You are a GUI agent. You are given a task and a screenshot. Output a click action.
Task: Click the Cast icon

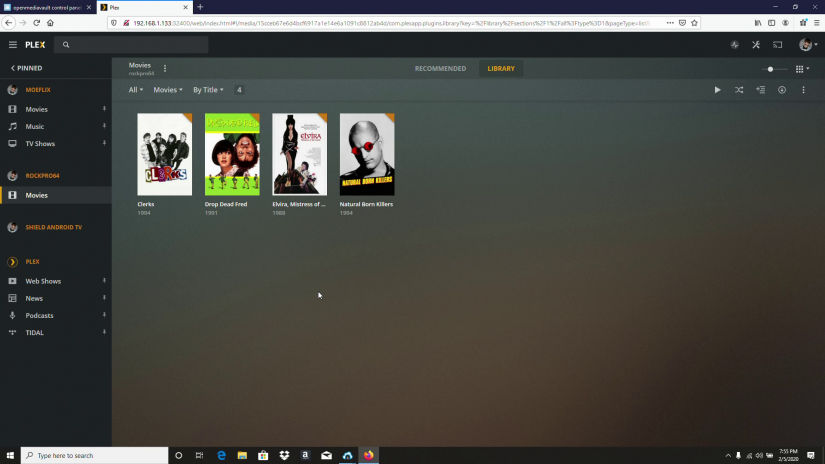tap(778, 45)
